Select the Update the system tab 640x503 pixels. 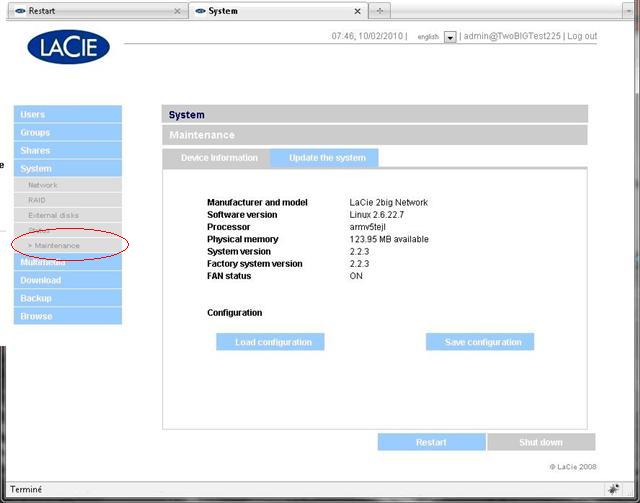[x=327, y=158]
